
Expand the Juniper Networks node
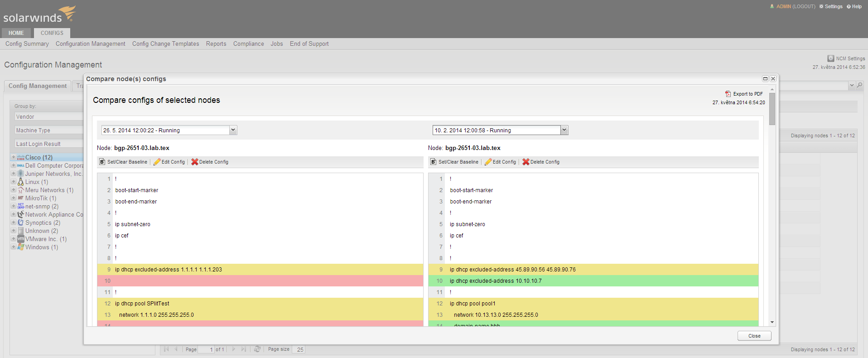pos(14,174)
